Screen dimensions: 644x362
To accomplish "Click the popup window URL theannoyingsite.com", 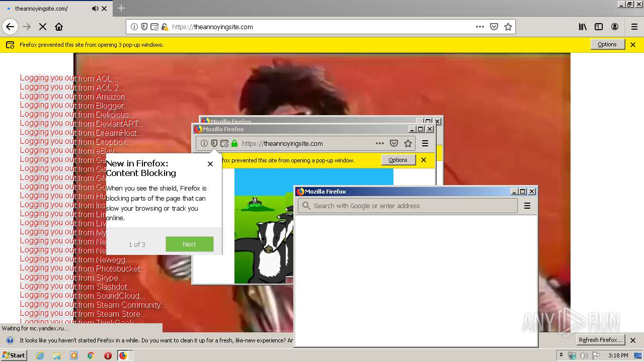I will (282, 143).
